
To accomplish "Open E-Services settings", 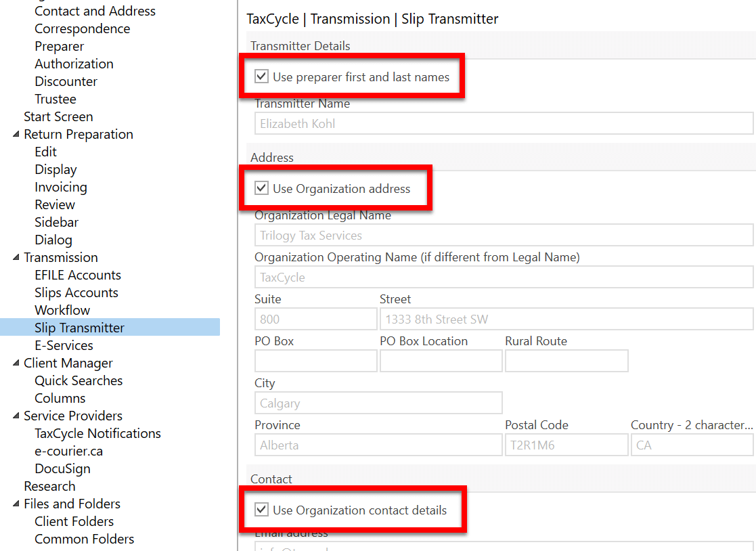I will 64,346.
